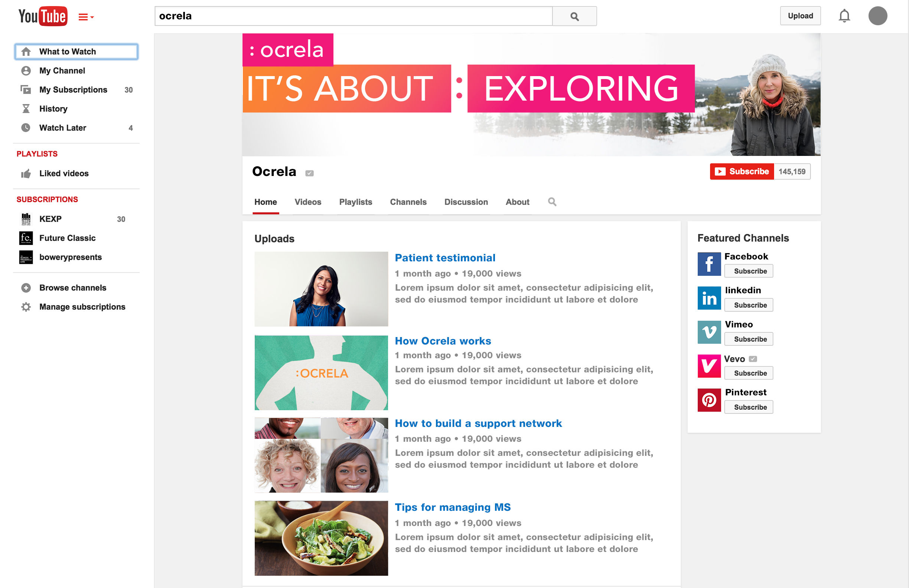Subscribe to the Vimeo channel

749,339
